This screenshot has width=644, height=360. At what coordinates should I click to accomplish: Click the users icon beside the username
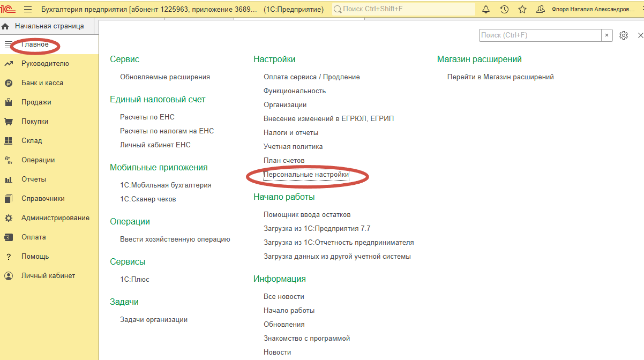click(541, 9)
